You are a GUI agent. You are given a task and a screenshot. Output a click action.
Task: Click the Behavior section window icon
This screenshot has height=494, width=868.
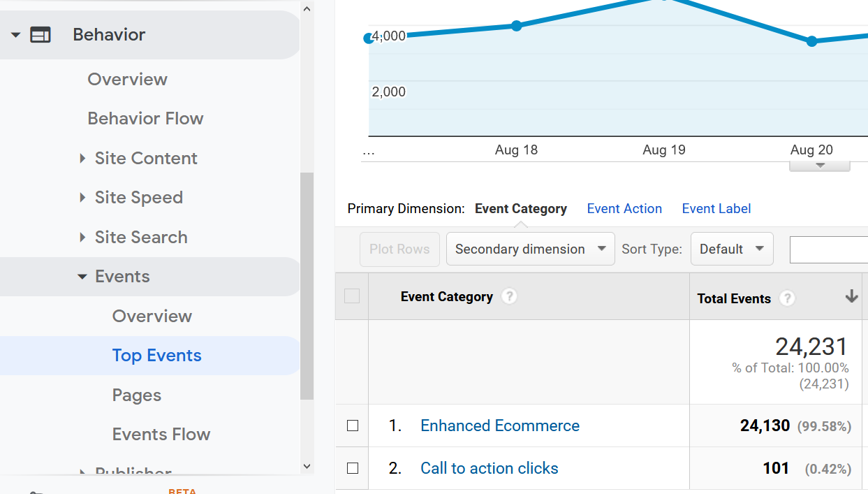(41, 35)
